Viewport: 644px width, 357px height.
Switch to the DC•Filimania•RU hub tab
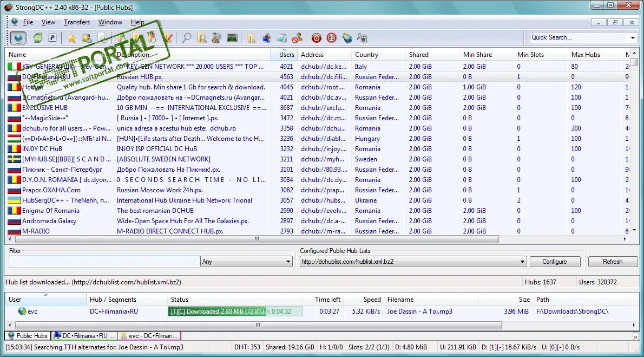[84, 336]
